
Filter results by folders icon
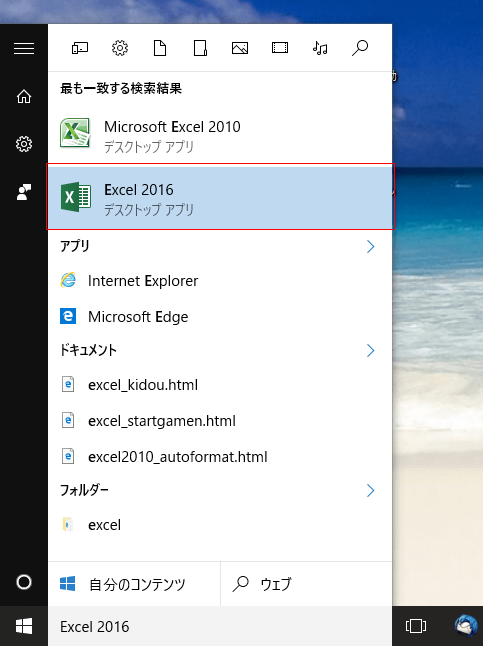click(x=200, y=48)
